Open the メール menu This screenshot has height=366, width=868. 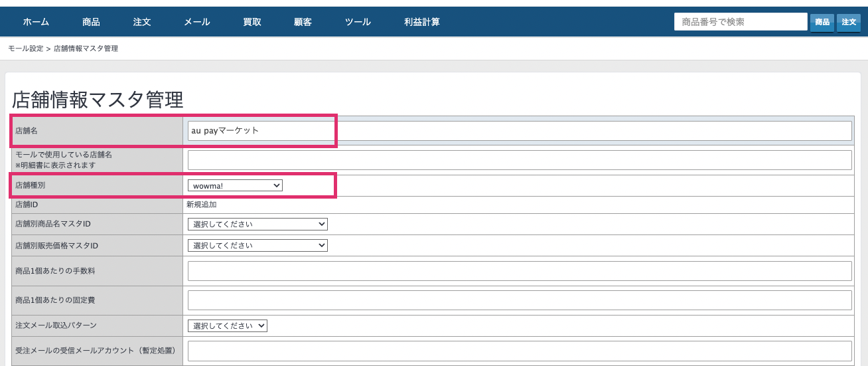[x=197, y=22]
